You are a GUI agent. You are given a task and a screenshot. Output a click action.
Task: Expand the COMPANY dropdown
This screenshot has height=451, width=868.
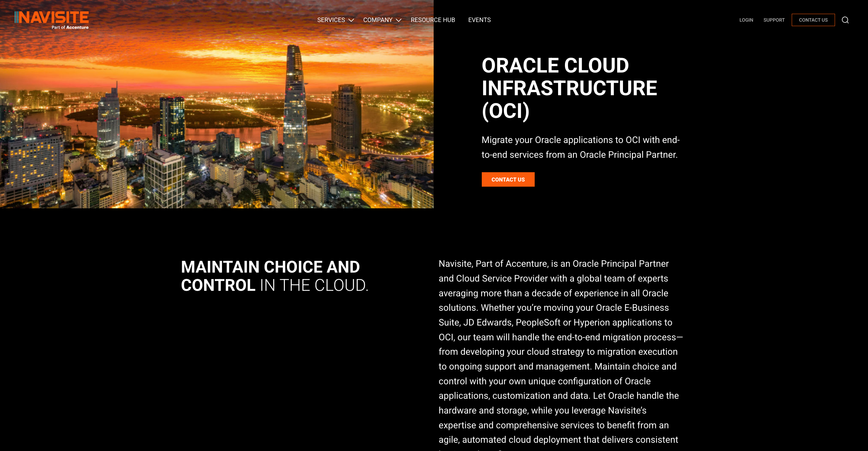click(378, 20)
